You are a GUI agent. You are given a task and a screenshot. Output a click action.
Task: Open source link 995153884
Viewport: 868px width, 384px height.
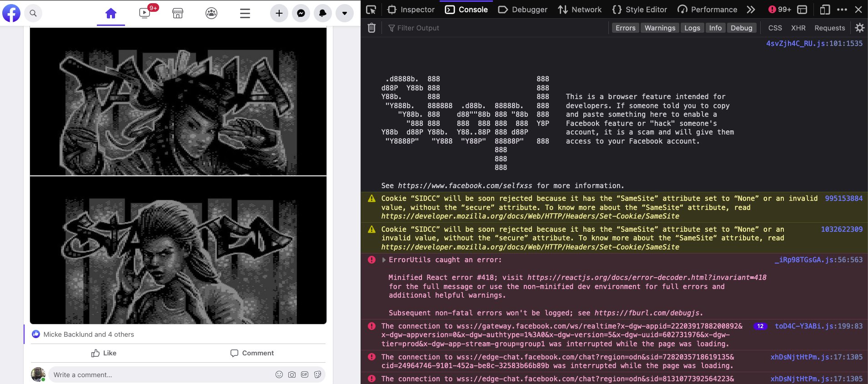pos(843,199)
